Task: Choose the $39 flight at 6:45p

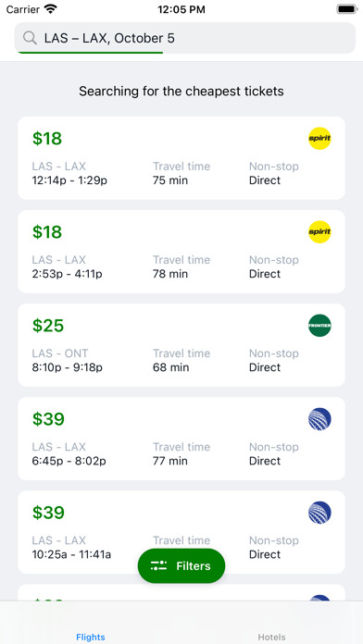Action: click(x=181, y=439)
